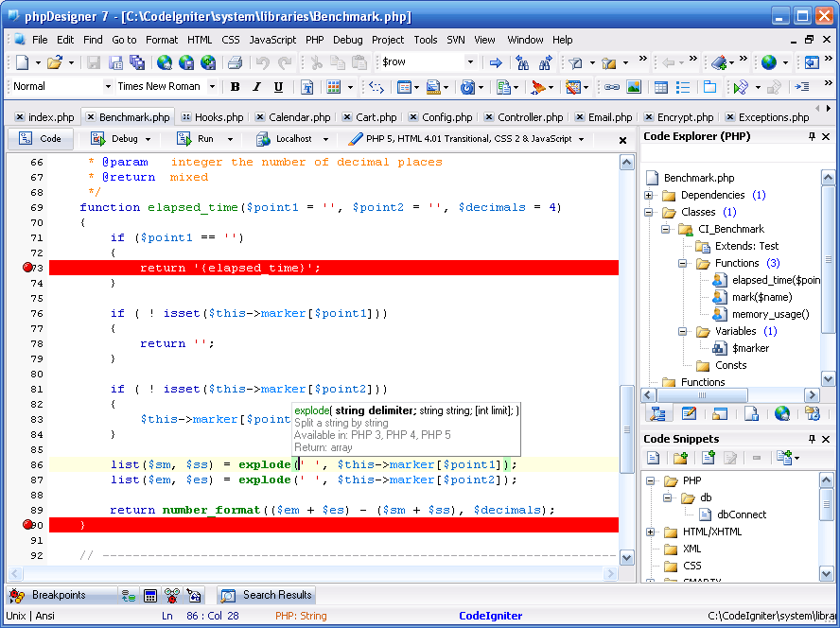The height and width of the screenshot is (628, 840).
Task: Expand the HTML/XHTML snippets group
Action: [x=648, y=531]
